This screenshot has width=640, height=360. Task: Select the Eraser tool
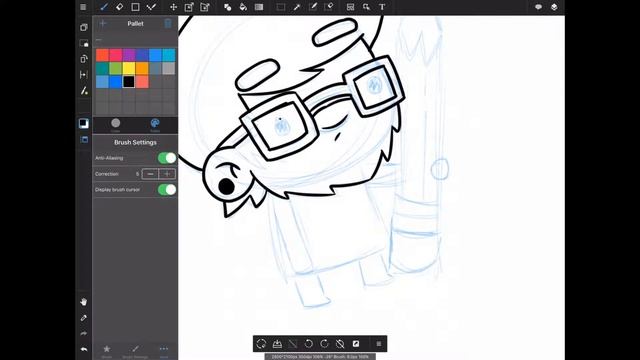pos(120,7)
